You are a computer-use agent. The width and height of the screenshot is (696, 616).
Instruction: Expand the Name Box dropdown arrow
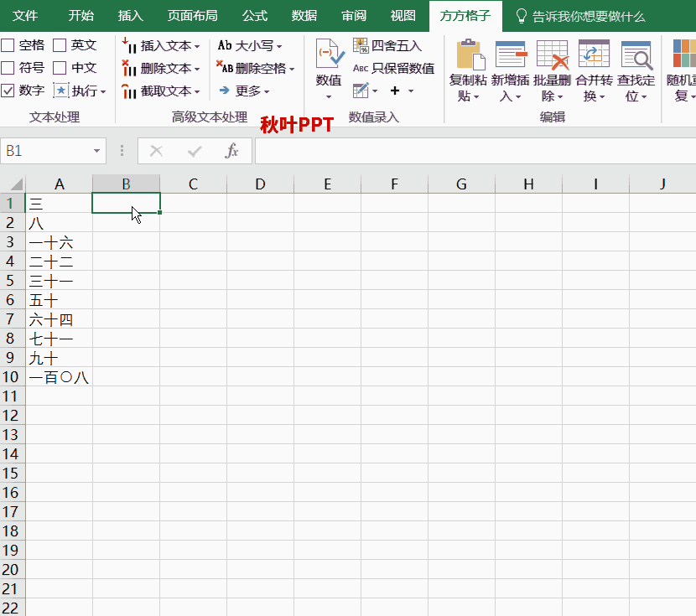(96, 151)
